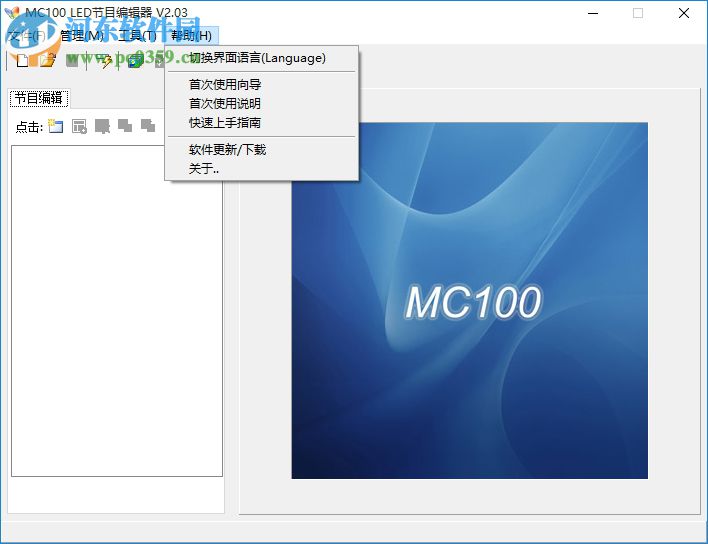Viewport: 708px width, 544px height.
Task: Open the 管理(M) menu
Action: pyautogui.click(x=82, y=36)
